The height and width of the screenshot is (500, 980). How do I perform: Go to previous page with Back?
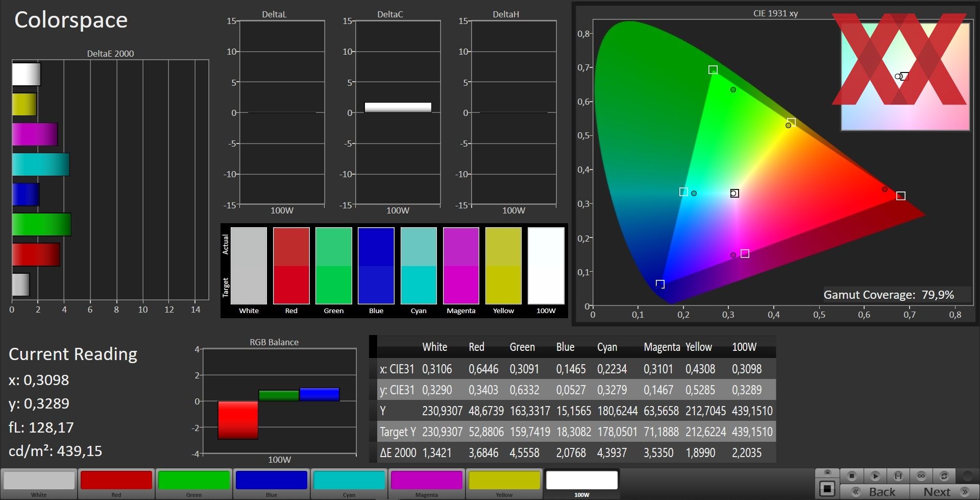pyautogui.click(x=875, y=492)
